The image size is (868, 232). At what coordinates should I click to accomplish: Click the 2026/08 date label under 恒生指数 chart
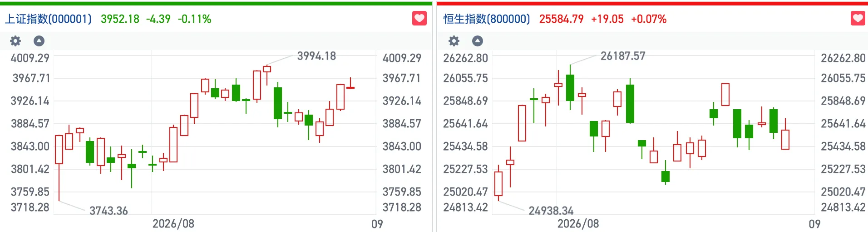point(578,224)
